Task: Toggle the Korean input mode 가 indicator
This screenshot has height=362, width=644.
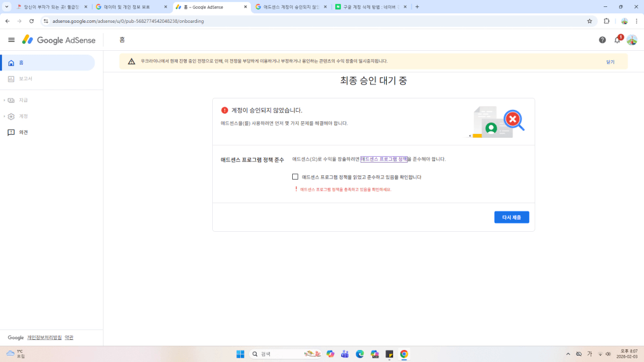Action: tap(589, 354)
